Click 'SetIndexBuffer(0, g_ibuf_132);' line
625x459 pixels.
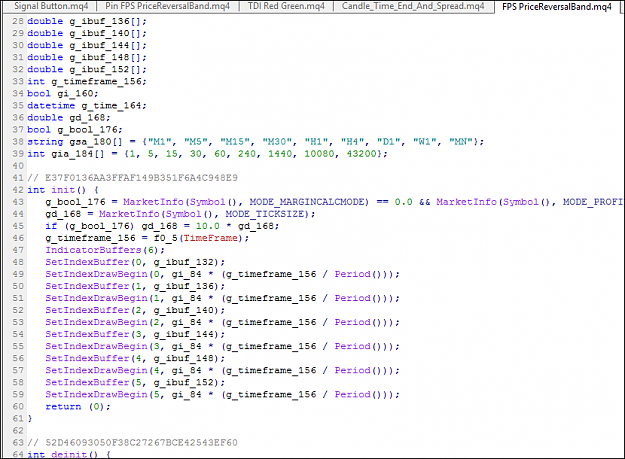point(135,262)
